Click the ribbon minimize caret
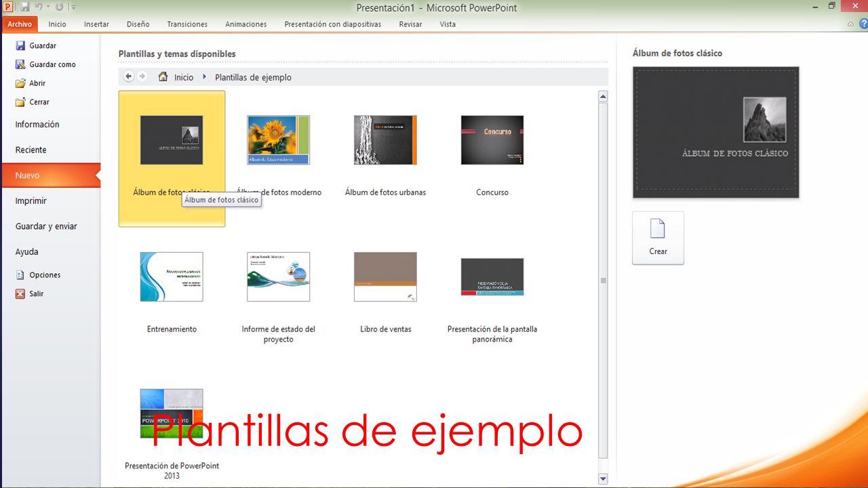Screen dimensions: 868x488 [852, 24]
